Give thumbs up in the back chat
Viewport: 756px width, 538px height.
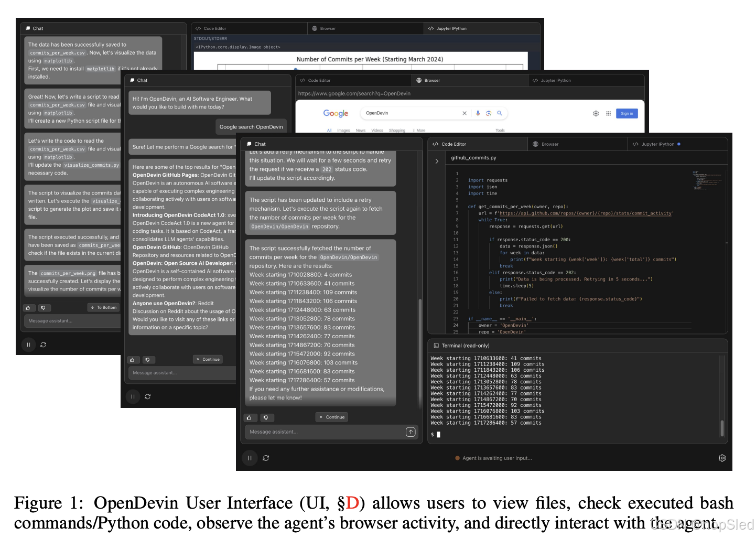pos(28,308)
